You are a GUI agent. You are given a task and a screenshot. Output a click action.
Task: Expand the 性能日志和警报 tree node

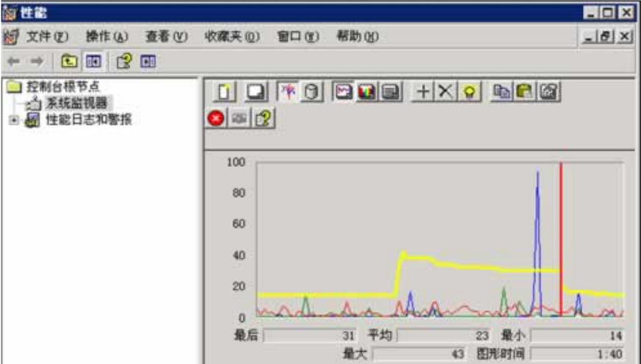14,120
